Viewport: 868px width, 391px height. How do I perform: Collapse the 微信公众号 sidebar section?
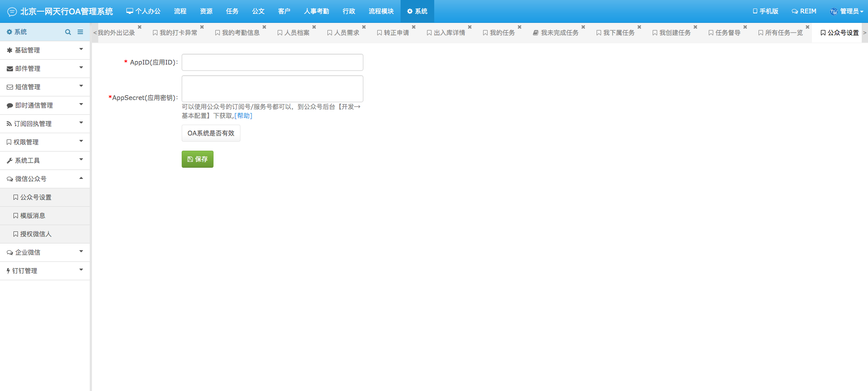[45, 179]
